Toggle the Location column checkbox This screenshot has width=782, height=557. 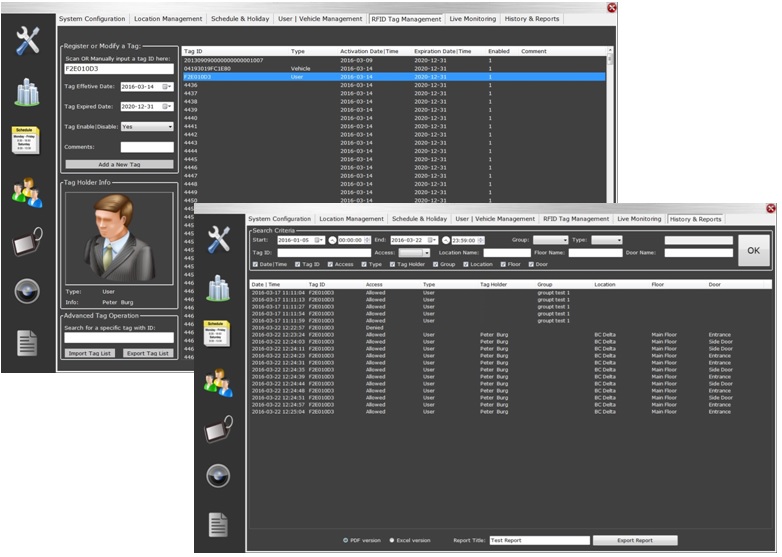click(466, 265)
